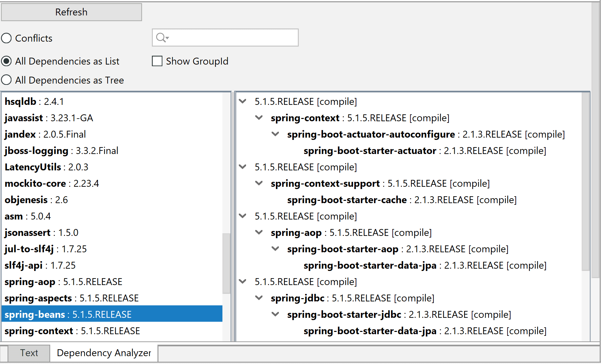Enable the Show GroupId checkbox
Image resolution: width=601 pixels, height=364 pixels.
pos(157,61)
